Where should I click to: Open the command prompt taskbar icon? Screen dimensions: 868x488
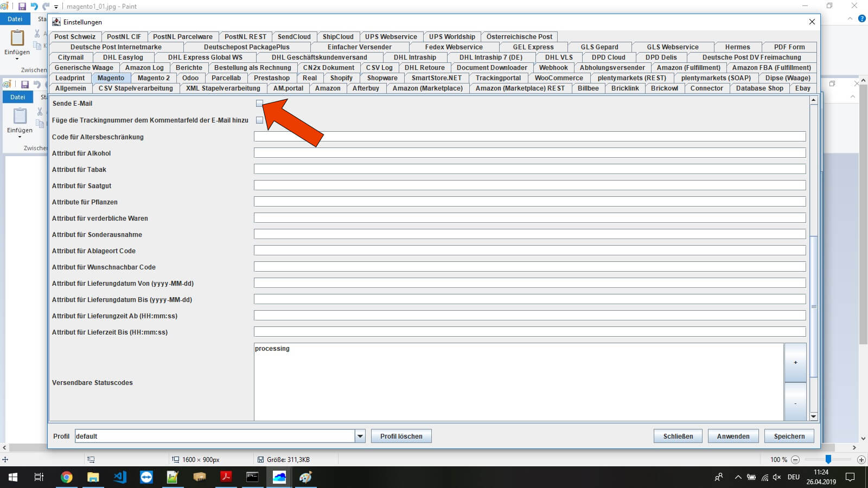coord(253,477)
